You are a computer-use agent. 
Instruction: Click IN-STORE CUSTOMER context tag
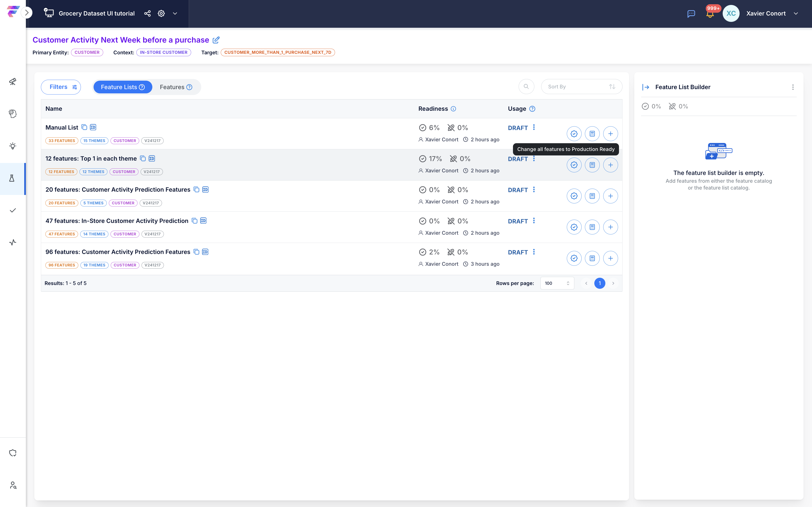pyautogui.click(x=164, y=52)
